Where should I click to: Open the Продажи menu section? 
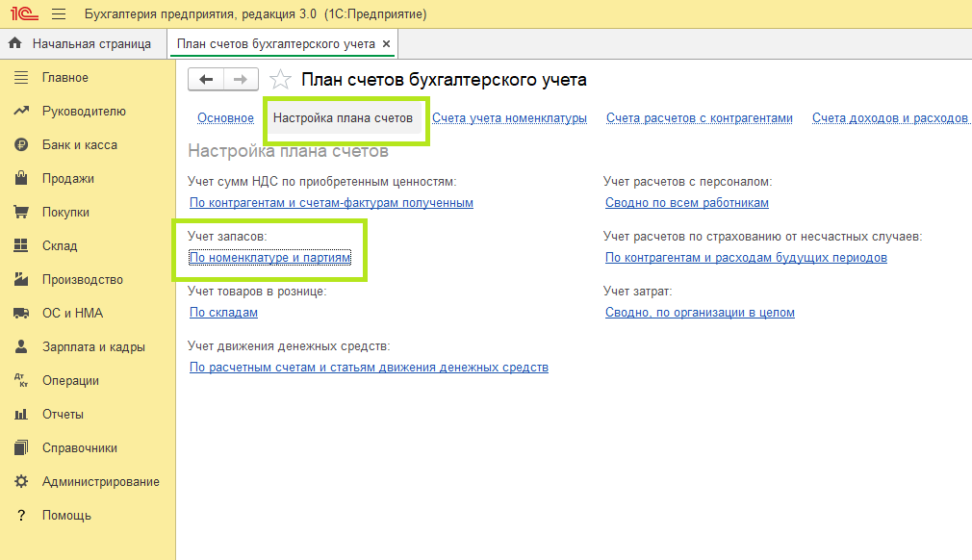tap(68, 178)
